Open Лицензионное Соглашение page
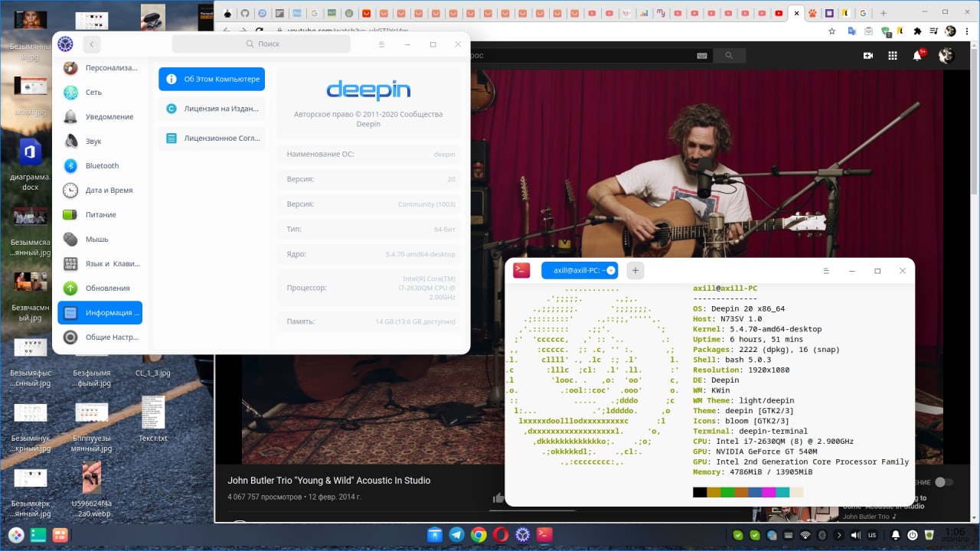 click(212, 139)
